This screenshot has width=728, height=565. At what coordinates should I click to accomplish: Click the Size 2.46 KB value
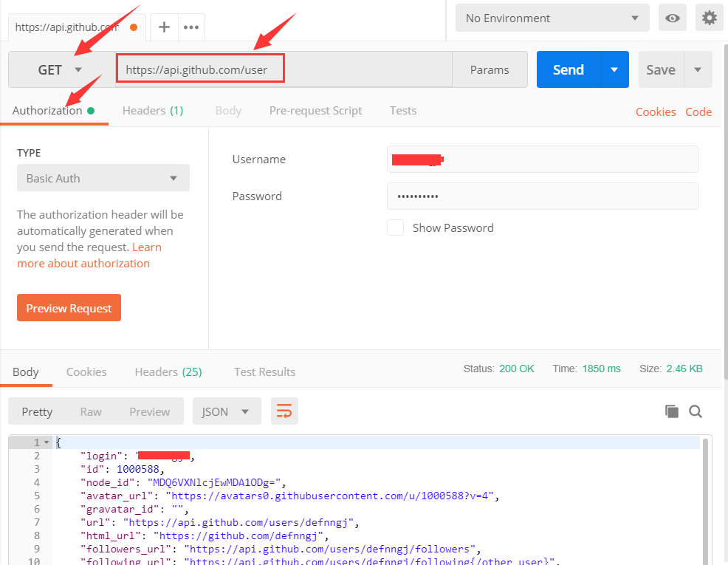684,369
